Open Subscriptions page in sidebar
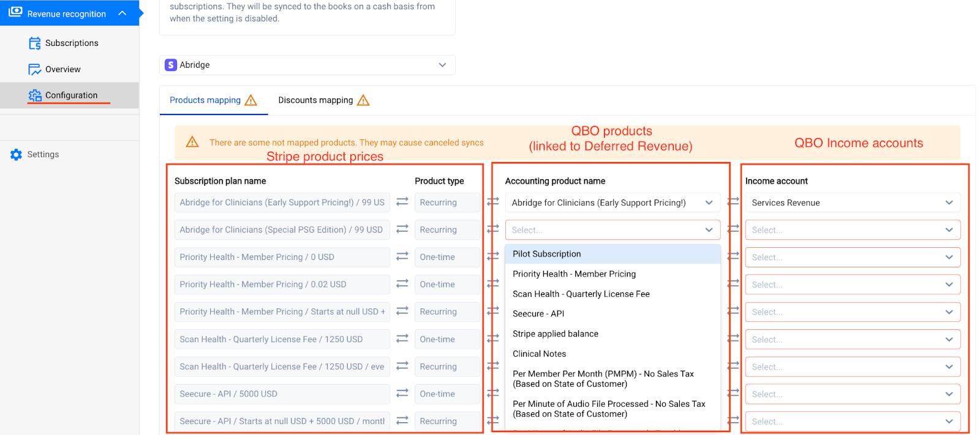 click(72, 43)
